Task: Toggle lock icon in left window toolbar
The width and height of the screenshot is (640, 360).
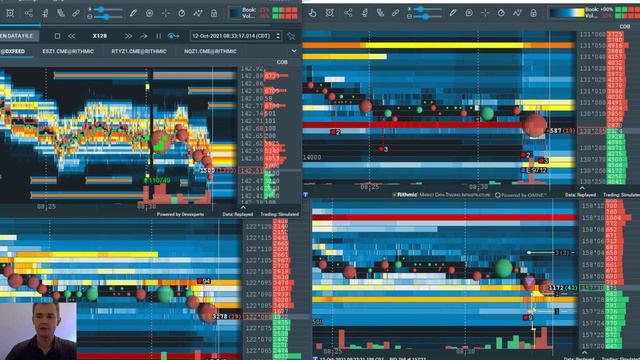Action: pos(214,13)
